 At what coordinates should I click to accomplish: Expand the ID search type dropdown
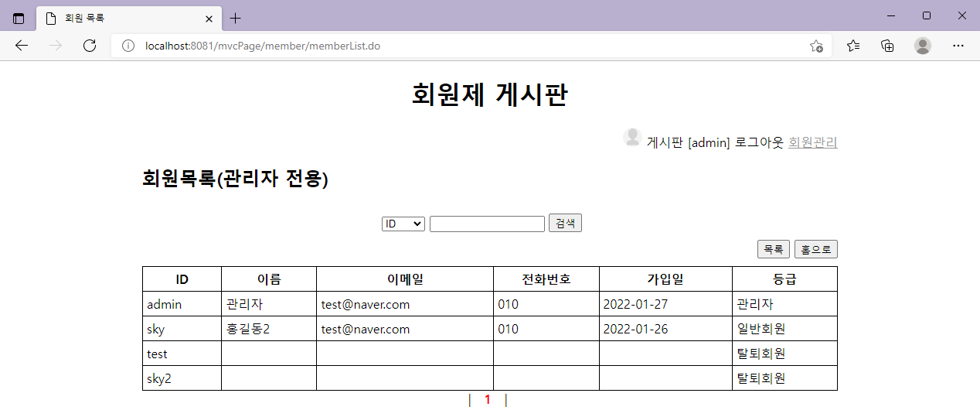[403, 224]
